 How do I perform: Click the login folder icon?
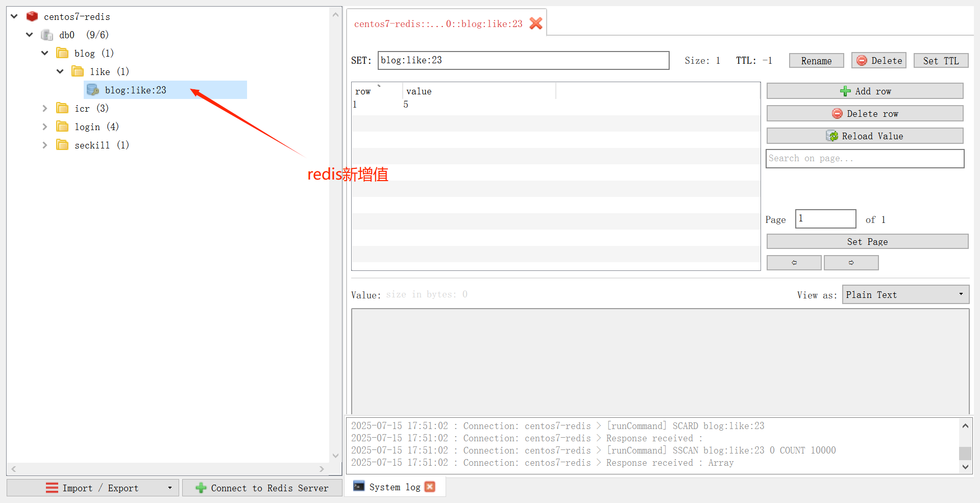pos(62,127)
